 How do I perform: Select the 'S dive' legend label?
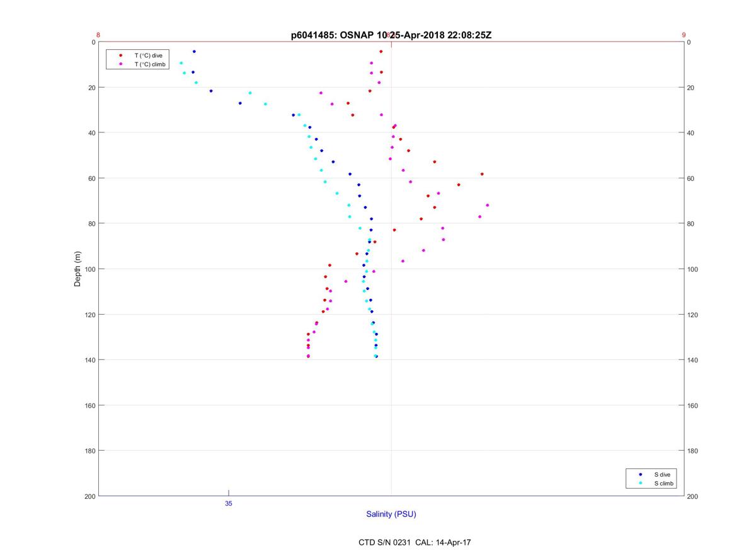click(662, 474)
